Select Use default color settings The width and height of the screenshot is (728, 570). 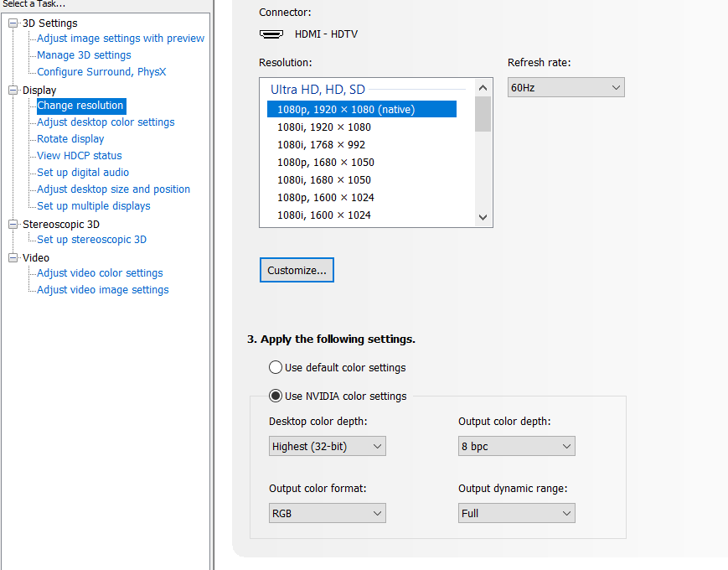point(276,367)
